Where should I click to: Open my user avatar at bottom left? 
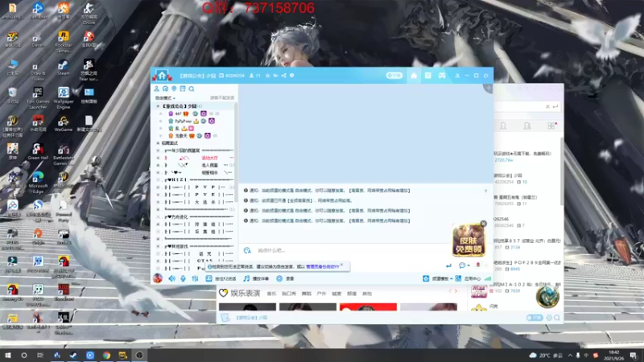(x=158, y=278)
